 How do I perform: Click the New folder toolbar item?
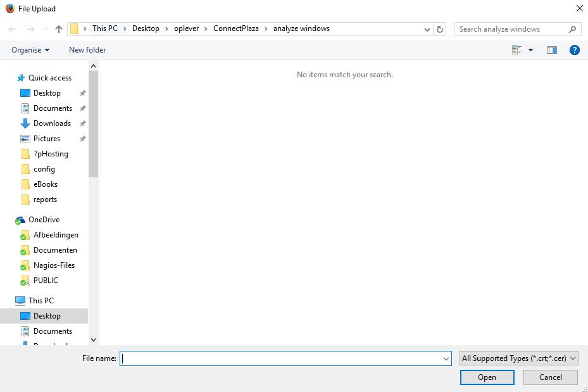pos(87,50)
